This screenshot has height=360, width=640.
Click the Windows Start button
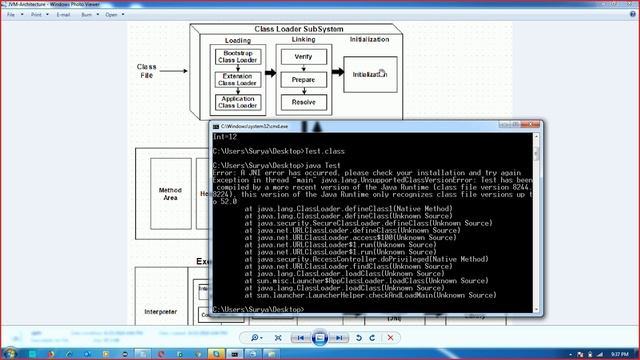click(x=9, y=353)
